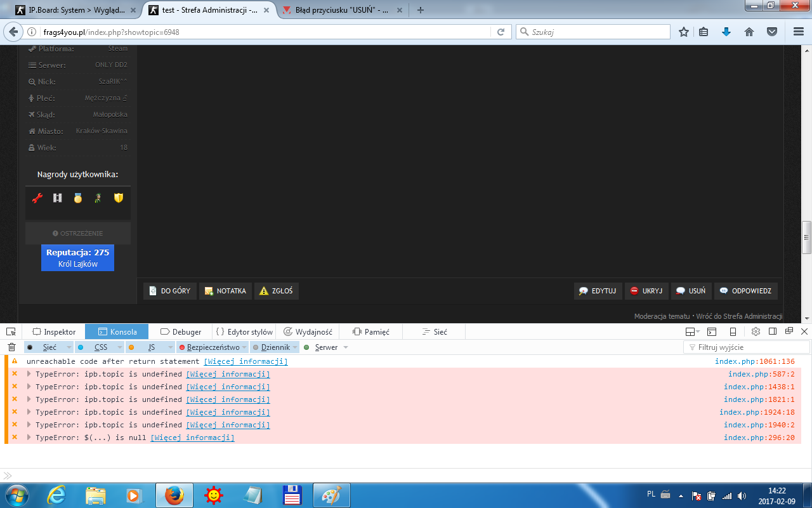Open the Firefox downloads arrow
Viewport: 812px width, 508px height.
coord(726,32)
